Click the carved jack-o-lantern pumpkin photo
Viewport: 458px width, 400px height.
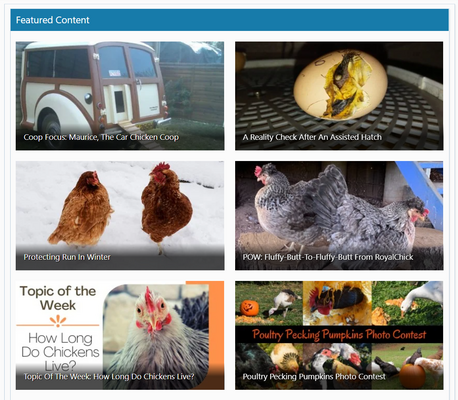click(x=269, y=303)
